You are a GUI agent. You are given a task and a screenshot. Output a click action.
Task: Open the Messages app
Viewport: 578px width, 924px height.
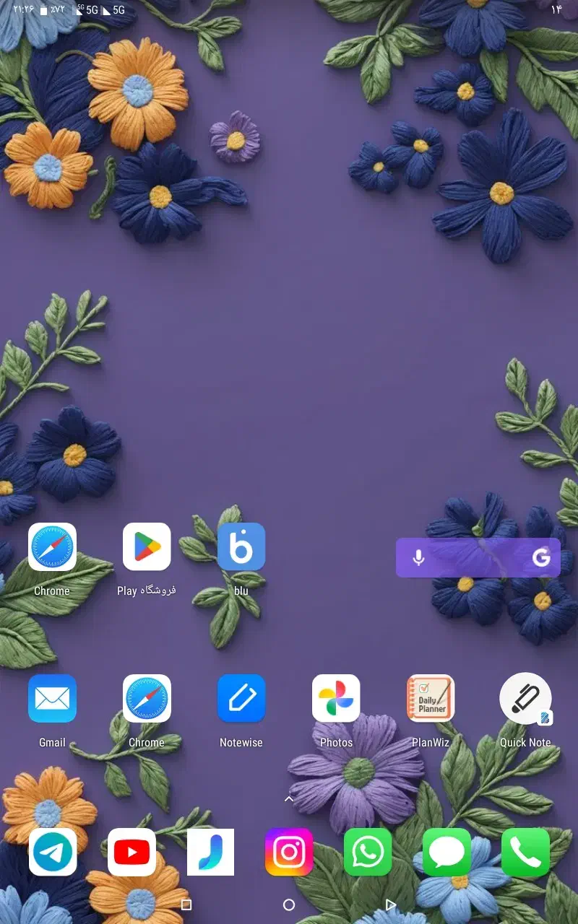tap(447, 852)
